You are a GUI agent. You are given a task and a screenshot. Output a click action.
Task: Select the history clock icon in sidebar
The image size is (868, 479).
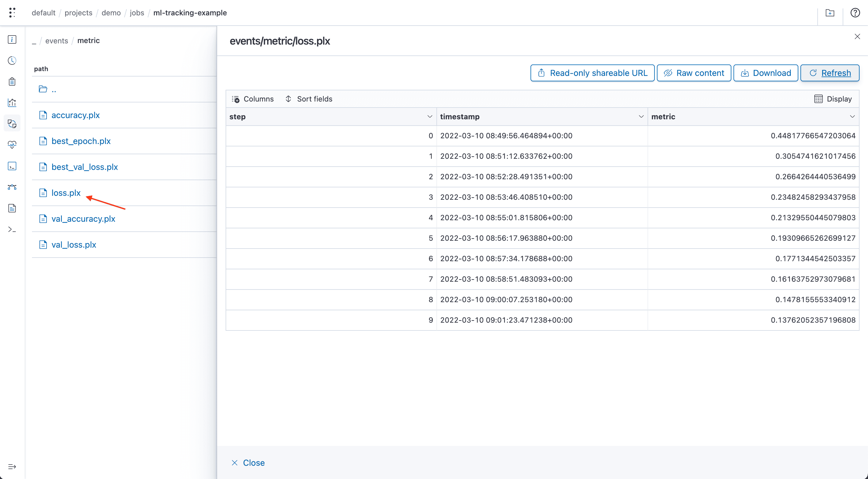click(x=12, y=61)
